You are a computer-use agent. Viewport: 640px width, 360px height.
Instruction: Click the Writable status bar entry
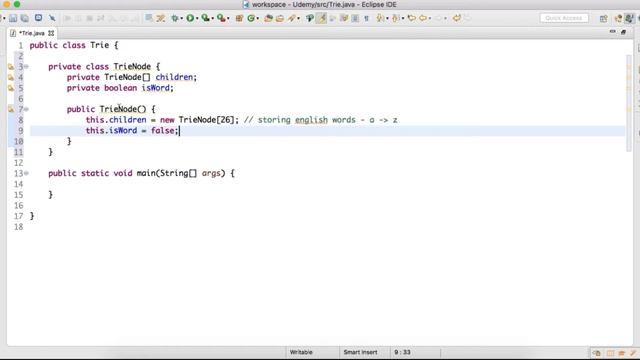(301, 352)
